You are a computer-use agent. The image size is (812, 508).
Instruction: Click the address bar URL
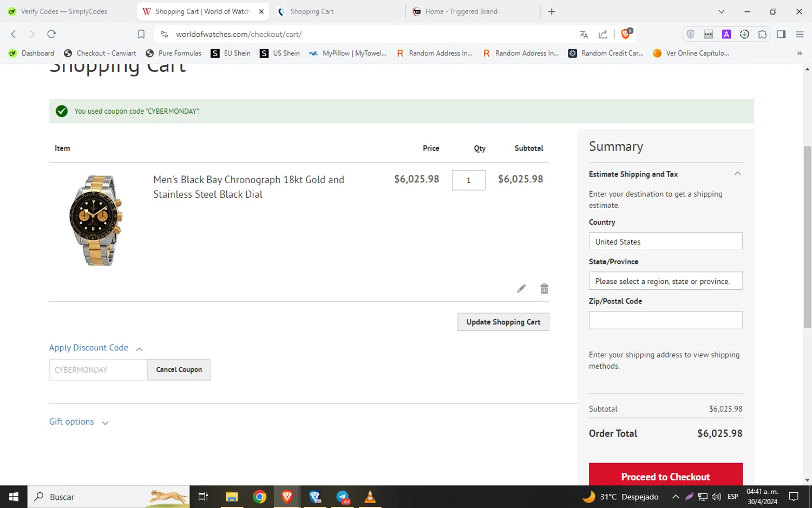(239, 34)
